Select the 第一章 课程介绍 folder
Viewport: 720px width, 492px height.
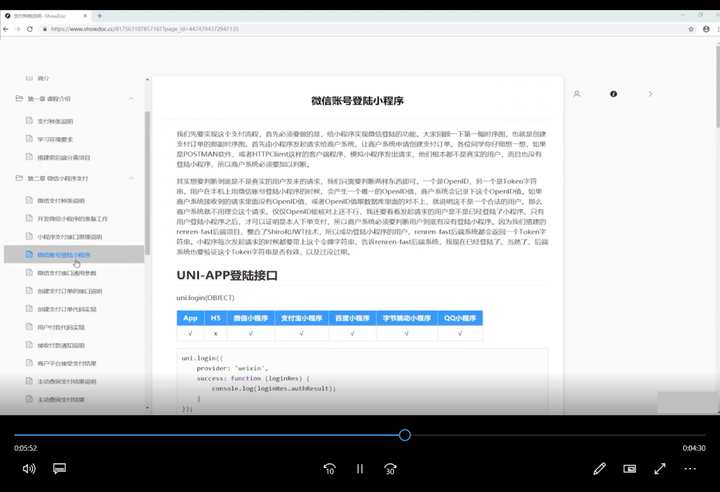pyautogui.click(x=49, y=99)
